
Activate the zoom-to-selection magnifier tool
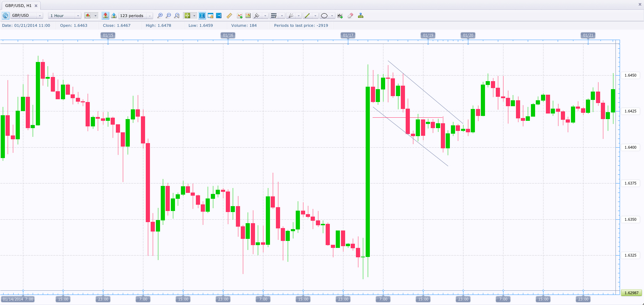(177, 16)
